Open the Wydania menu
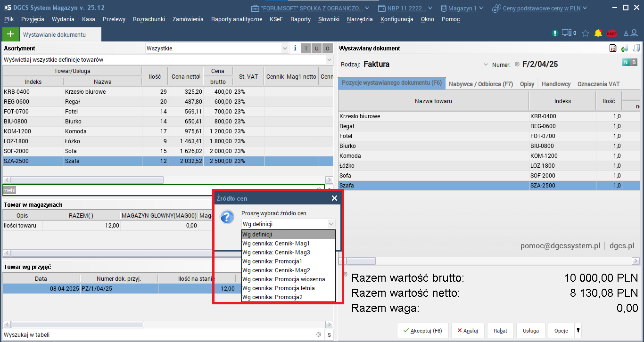This screenshot has width=644, height=342. 63,19
